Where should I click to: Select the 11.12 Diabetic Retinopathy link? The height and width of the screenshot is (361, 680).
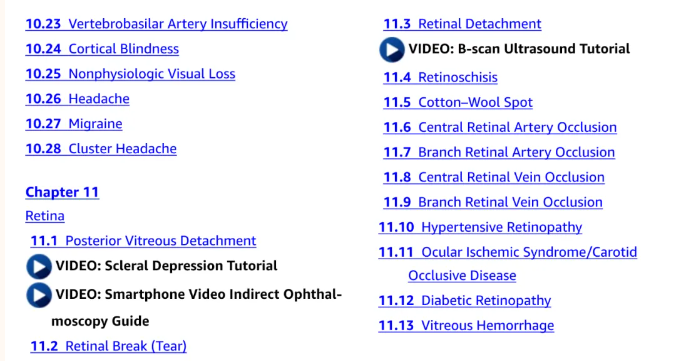pyautogui.click(x=465, y=301)
